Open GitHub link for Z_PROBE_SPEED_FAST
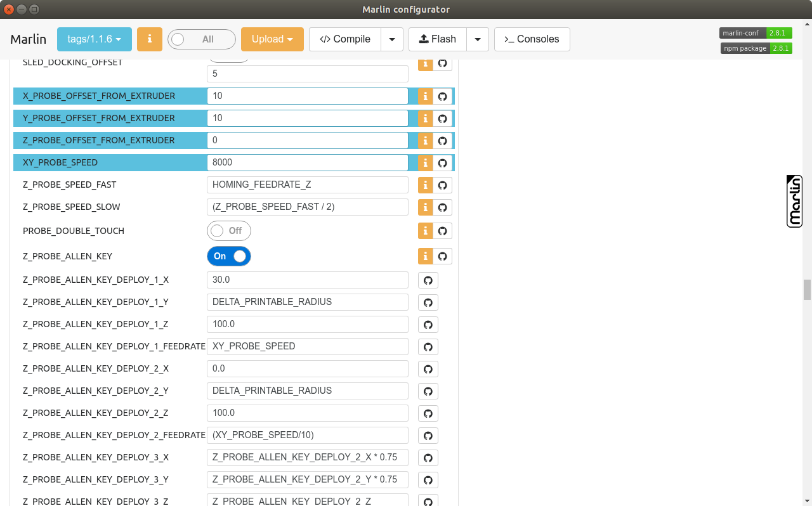812x506 pixels. click(x=443, y=185)
